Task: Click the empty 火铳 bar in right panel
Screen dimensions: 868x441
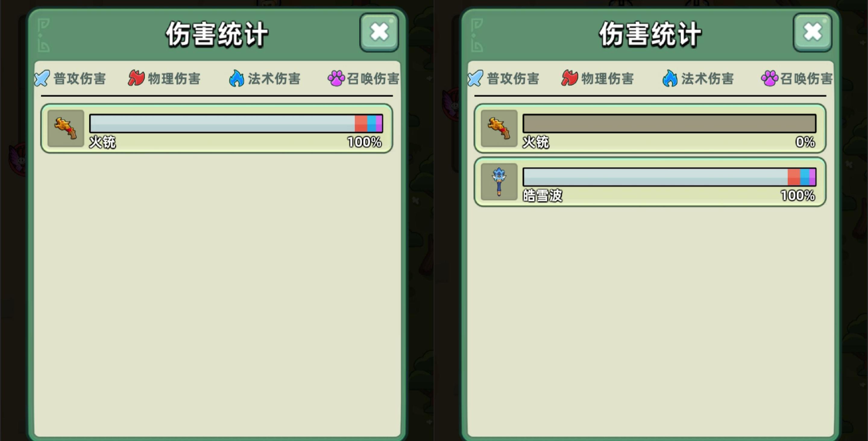Action: click(x=669, y=123)
